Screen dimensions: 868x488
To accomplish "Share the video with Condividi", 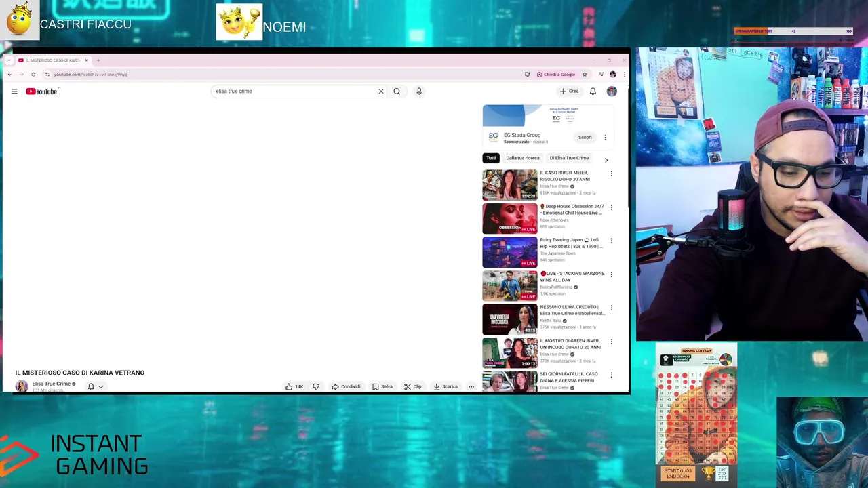I will pos(346,386).
